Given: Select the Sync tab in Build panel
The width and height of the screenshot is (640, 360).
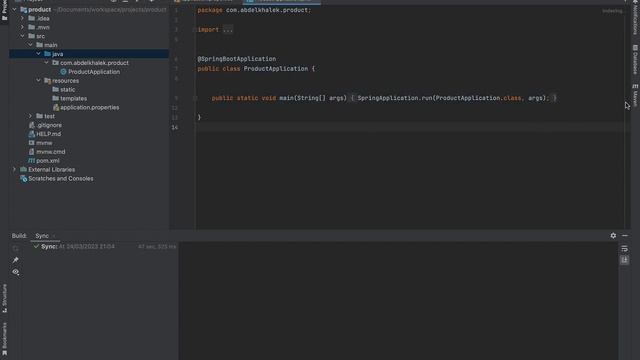Looking at the screenshot, I should [42, 236].
